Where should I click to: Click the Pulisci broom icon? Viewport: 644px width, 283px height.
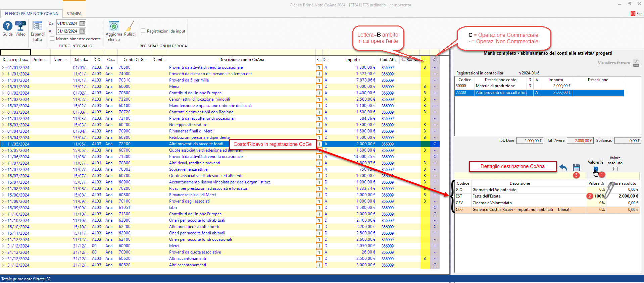click(x=130, y=26)
